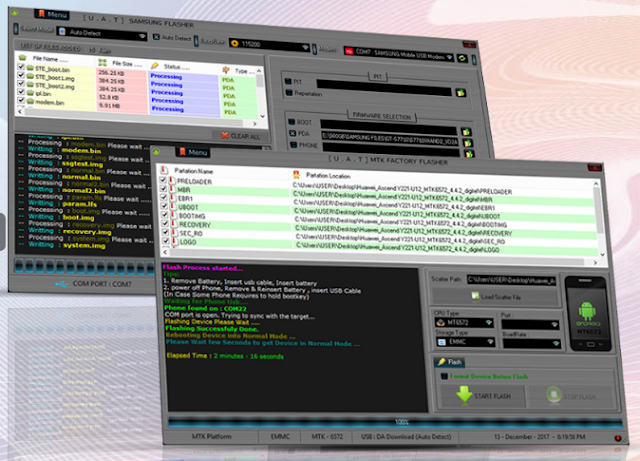Click the CLEAR ALL button
640x461 pixels.
point(240,136)
